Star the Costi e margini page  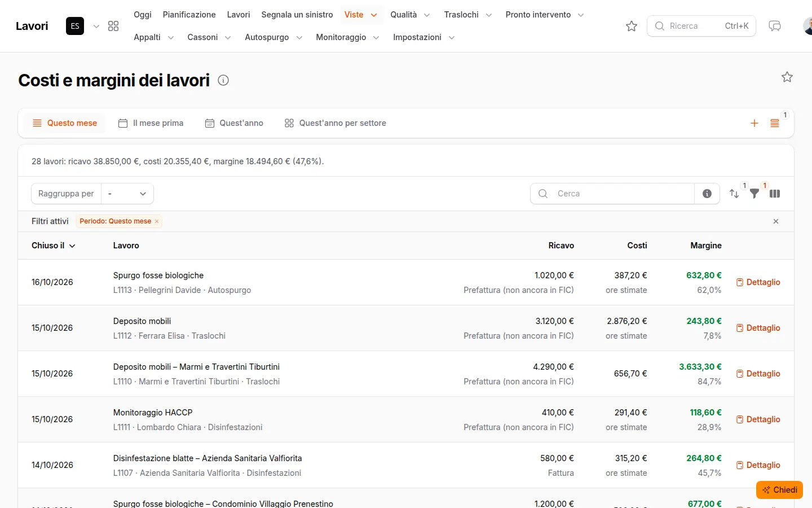coord(787,77)
